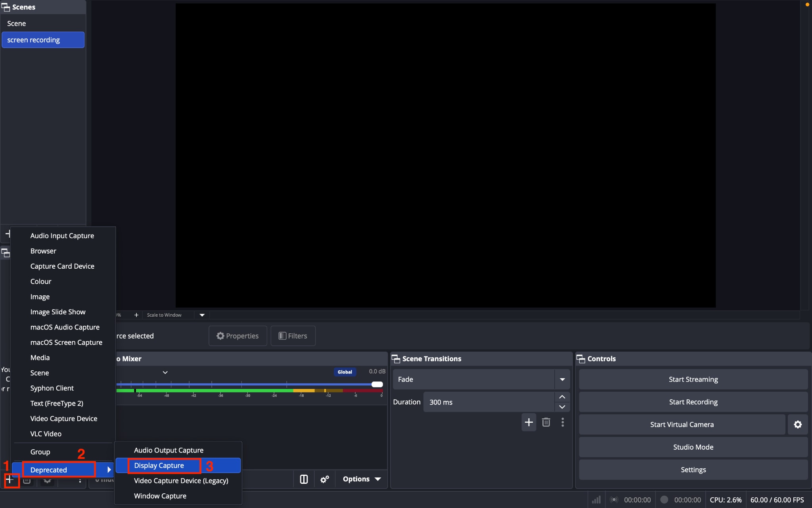Click the Start Streaming button
The height and width of the screenshot is (508, 812).
693,379
